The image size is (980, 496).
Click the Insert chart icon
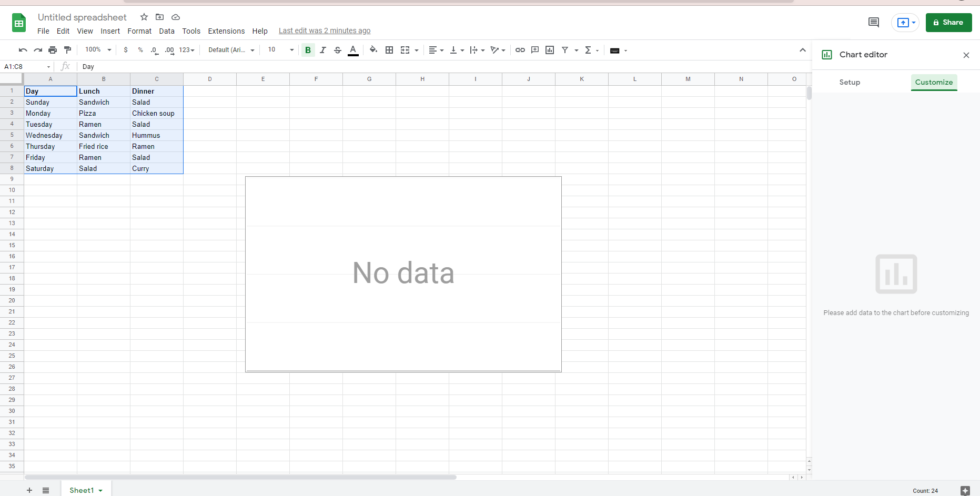pos(550,50)
